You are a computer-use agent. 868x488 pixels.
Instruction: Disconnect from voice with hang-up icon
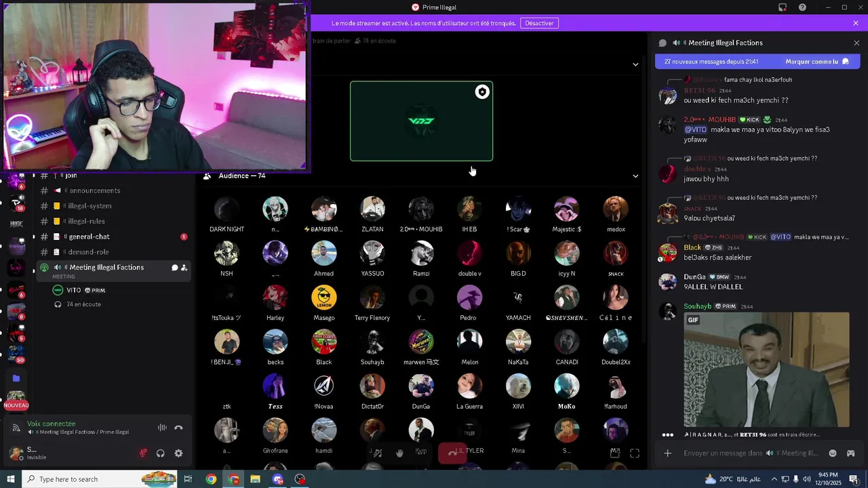click(178, 428)
